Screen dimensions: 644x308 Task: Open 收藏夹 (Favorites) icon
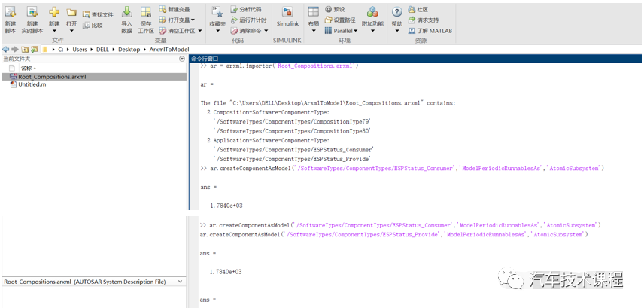[217, 12]
